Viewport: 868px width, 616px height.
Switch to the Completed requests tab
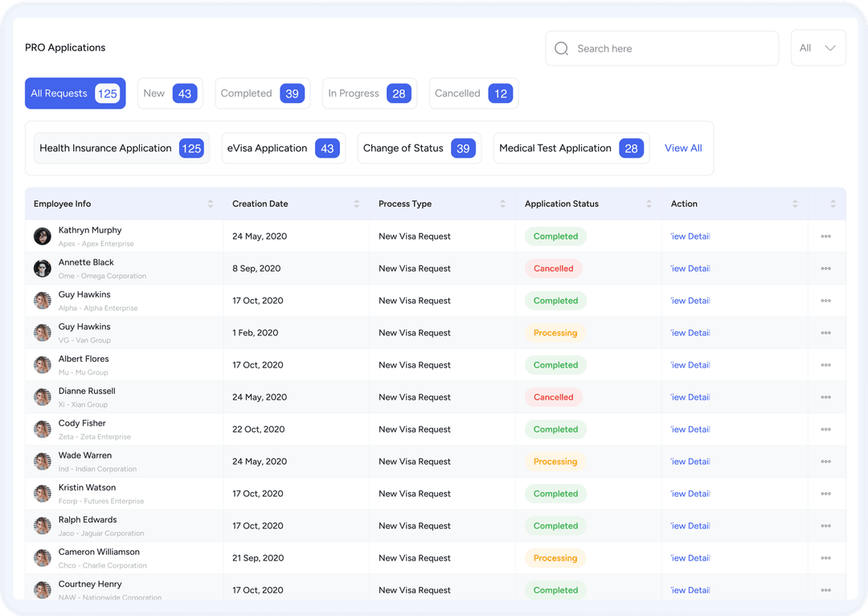[x=263, y=92]
